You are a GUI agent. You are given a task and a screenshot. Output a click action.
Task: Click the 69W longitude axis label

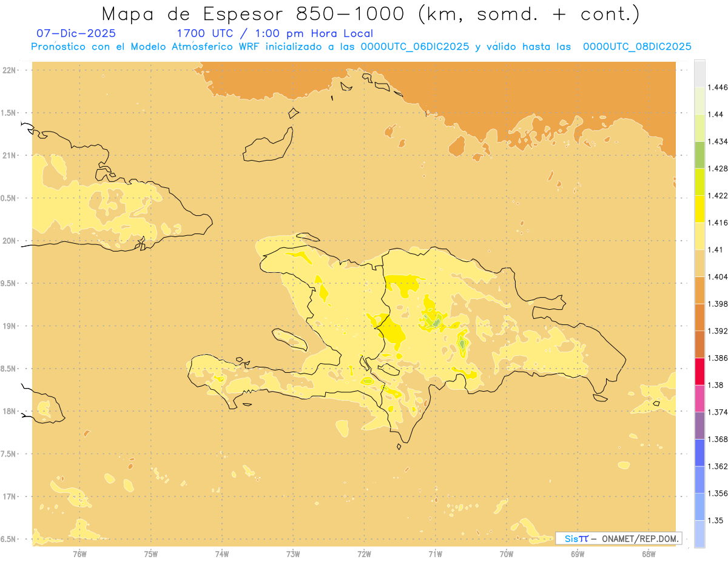coord(578,554)
